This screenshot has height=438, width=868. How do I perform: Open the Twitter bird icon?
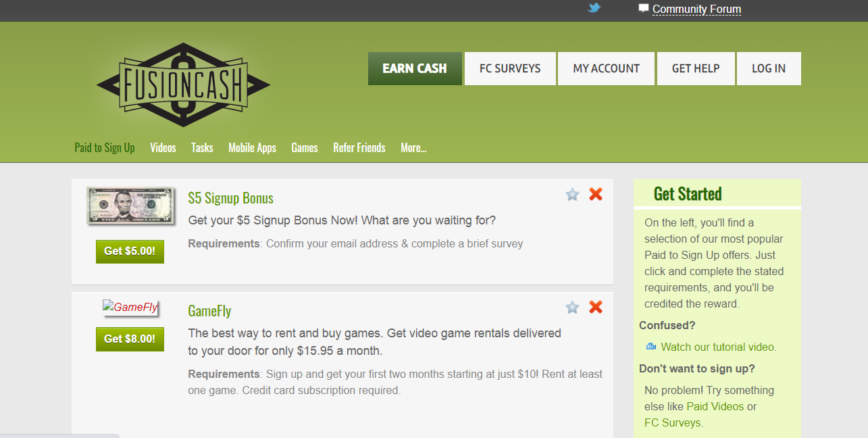click(594, 8)
